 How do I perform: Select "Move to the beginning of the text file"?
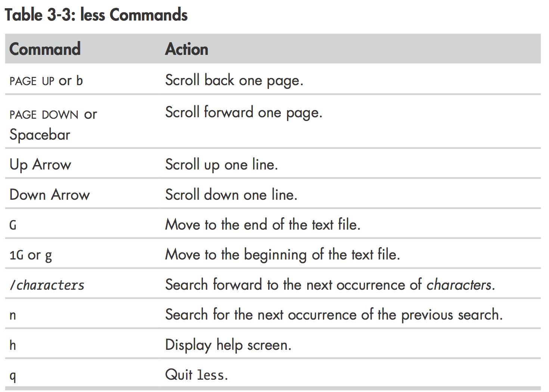282,255
